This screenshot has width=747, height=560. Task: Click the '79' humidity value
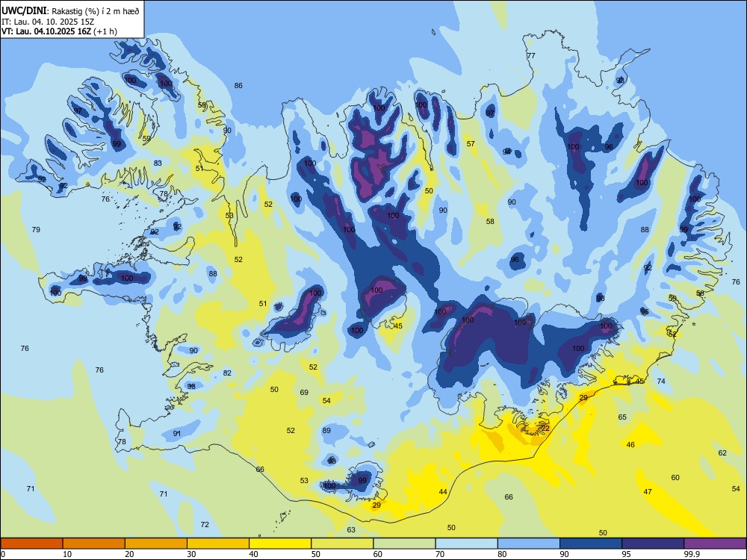(x=36, y=229)
